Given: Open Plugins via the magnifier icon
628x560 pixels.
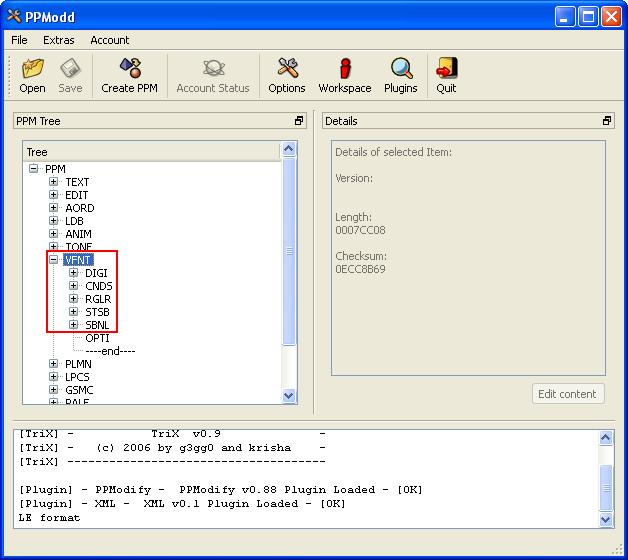Looking at the screenshot, I should tap(401, 68).
